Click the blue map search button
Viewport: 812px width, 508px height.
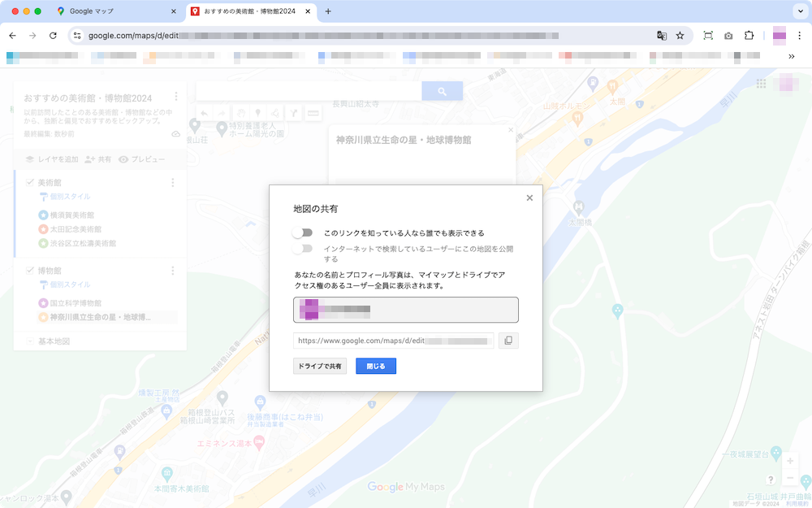(x=443, y=91)
